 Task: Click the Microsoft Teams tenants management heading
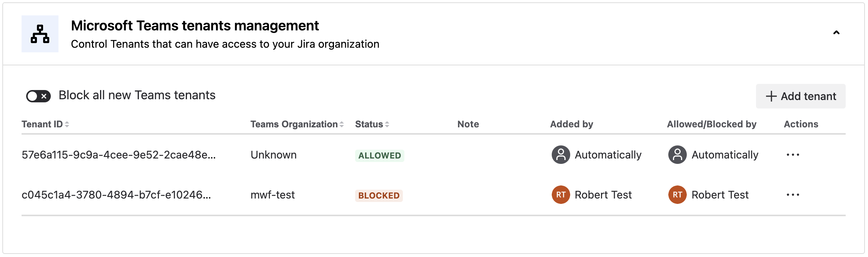[x=195, y=26]
